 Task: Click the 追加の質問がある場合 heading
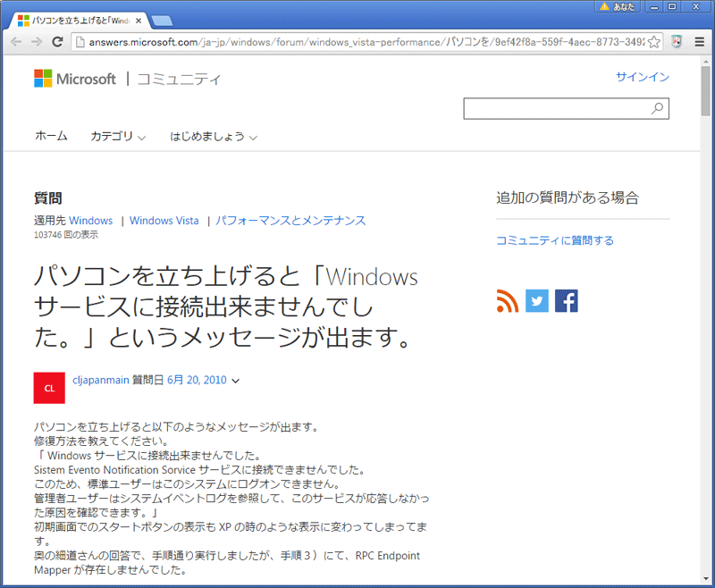point(568,197)
